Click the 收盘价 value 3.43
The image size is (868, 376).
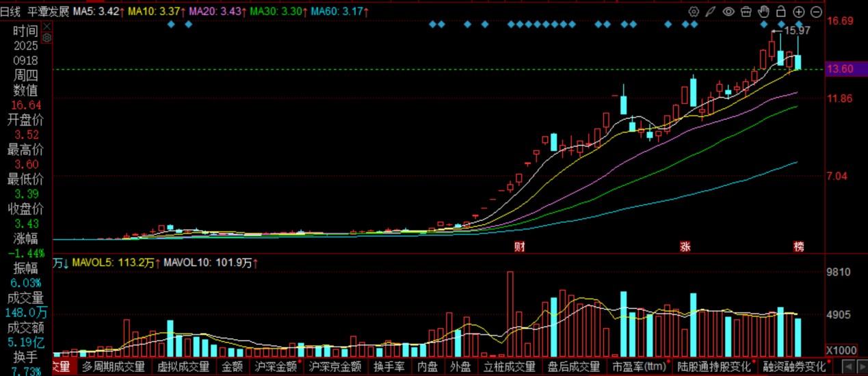point(26,224)
